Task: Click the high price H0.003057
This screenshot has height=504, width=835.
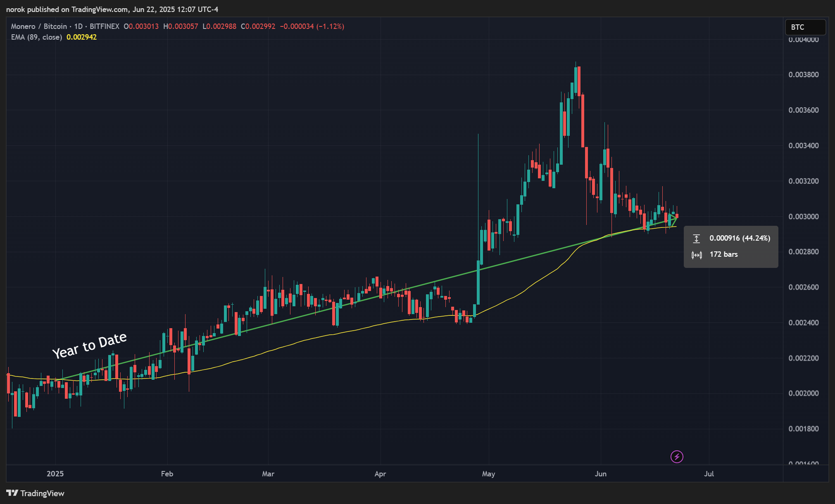Action: pyautogui.click(x=181, y=26)
